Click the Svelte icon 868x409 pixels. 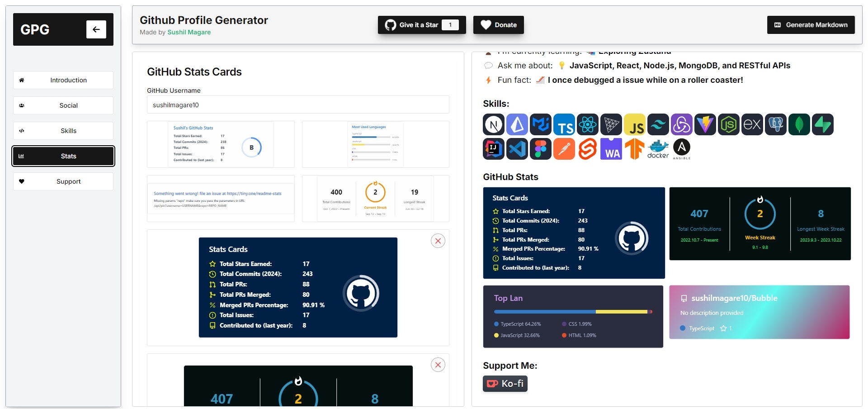(x=588, y=149)
